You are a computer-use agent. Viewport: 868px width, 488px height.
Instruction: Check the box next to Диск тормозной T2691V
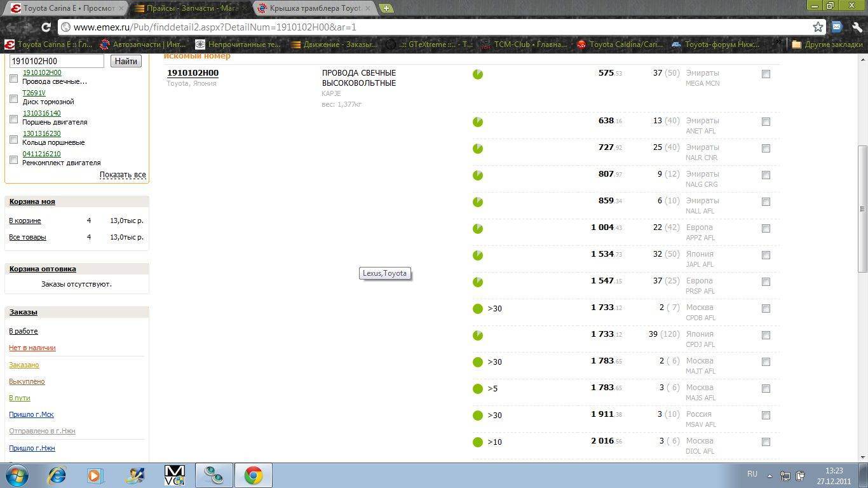coord(14,98)
